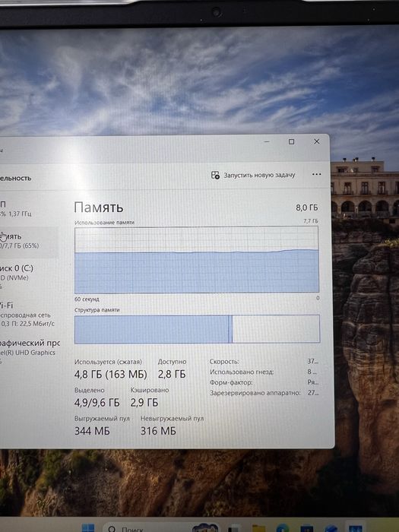The width and height of the screenshot is (399, 532).
Task: Select the Wi-Fi sidebar entry
Action: [27, 315]
